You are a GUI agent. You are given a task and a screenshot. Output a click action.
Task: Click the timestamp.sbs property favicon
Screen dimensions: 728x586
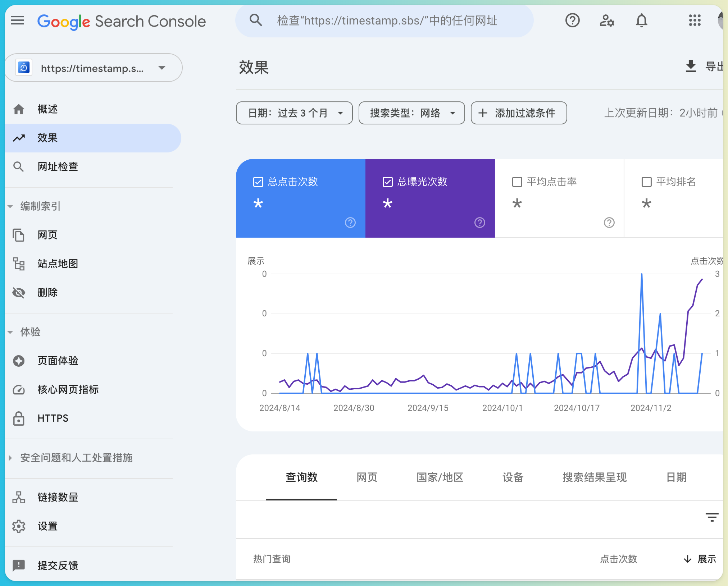[24, 68]
